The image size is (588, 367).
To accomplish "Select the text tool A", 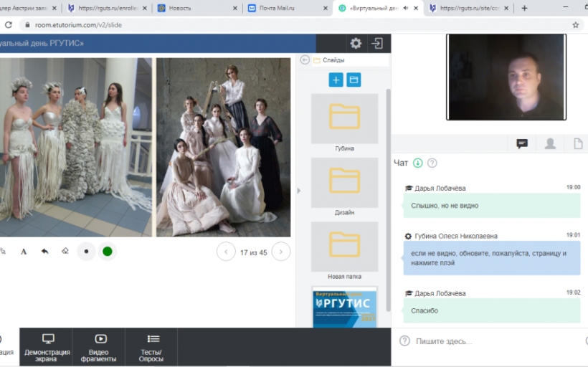I will (24, 252).
